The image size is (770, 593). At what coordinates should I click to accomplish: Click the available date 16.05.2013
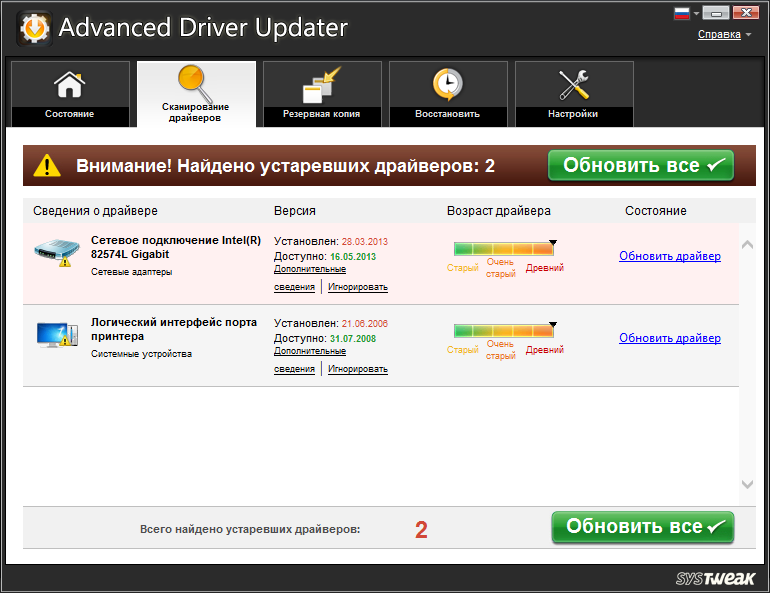[x=353, y=256]
